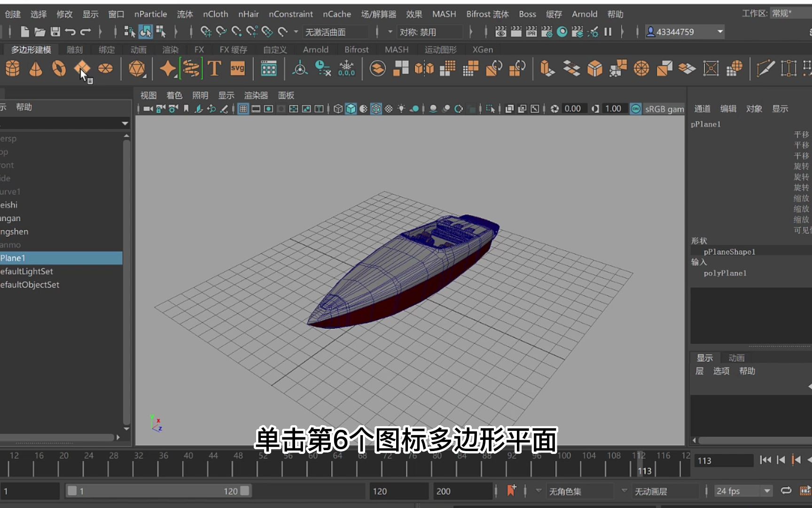The width and height of the screenshot is (812, 508).
Task: Open the MASH menu in the menu bar
Action: 444,14
